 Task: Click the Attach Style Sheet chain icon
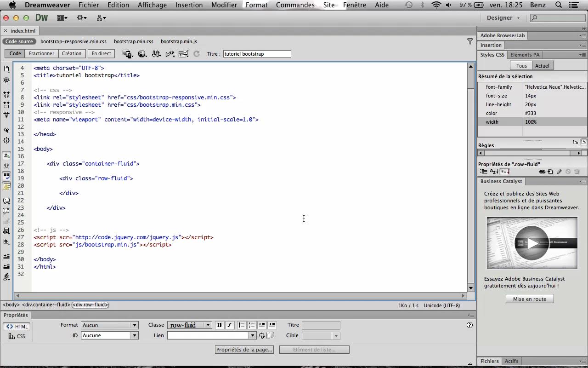pyautogui.click(x=542, y=172)
